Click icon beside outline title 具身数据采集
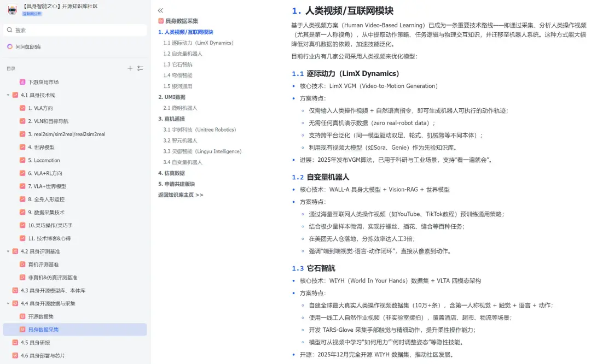 click(161, 21)
